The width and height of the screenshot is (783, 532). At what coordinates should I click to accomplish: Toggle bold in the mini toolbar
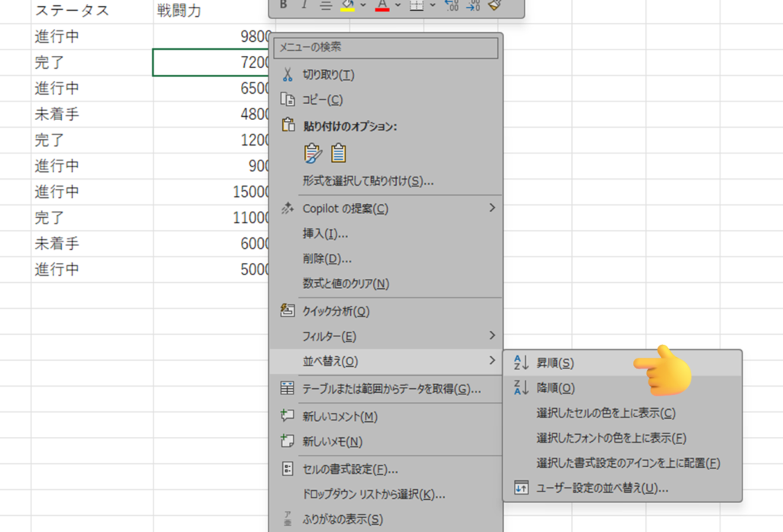coord(283,5)
